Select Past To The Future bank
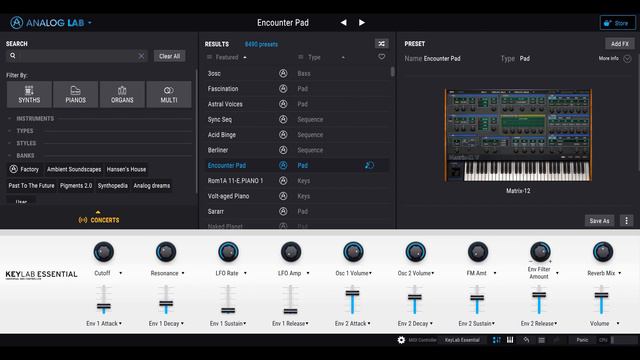Viewport: 640px width, 360px height. [31, 186]
